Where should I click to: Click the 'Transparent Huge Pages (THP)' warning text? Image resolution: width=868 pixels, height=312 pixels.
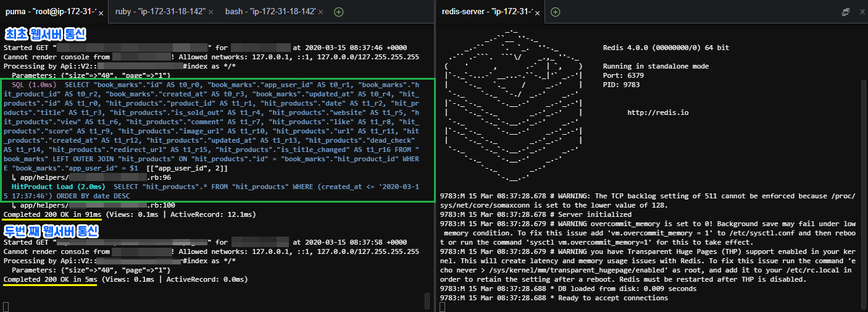point(648,265)
